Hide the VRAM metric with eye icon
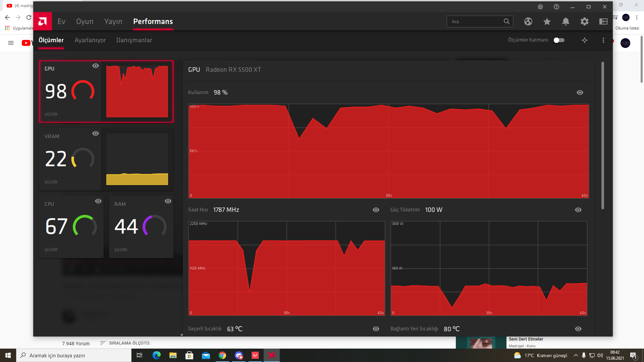This screenshot has height=362, width=644. coord(96,133)
